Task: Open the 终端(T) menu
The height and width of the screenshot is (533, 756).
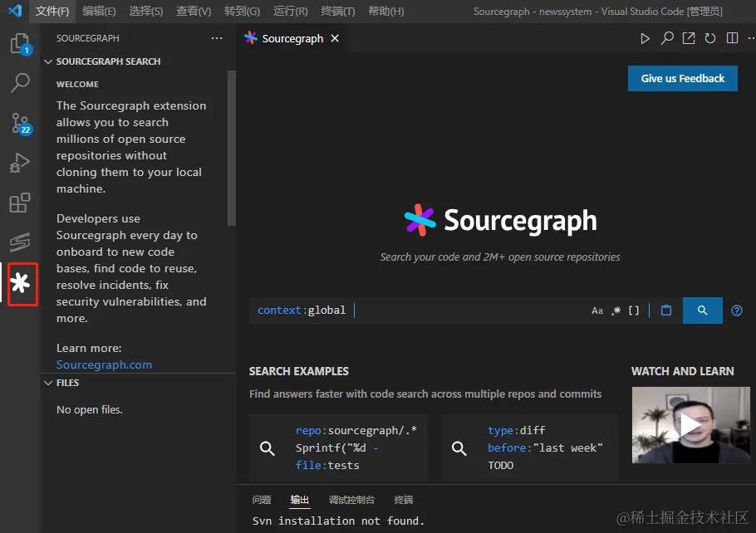Action: point(338,11)
